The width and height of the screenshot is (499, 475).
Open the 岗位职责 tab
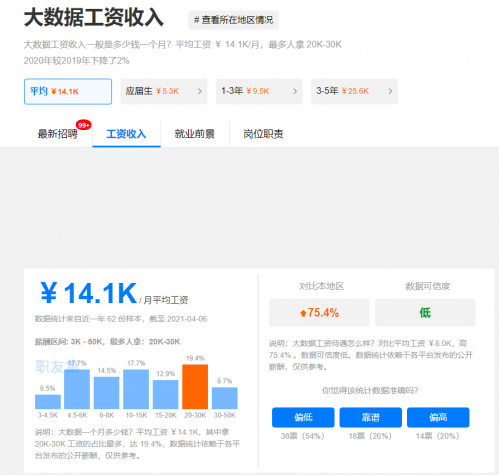(x=263, y=134)
